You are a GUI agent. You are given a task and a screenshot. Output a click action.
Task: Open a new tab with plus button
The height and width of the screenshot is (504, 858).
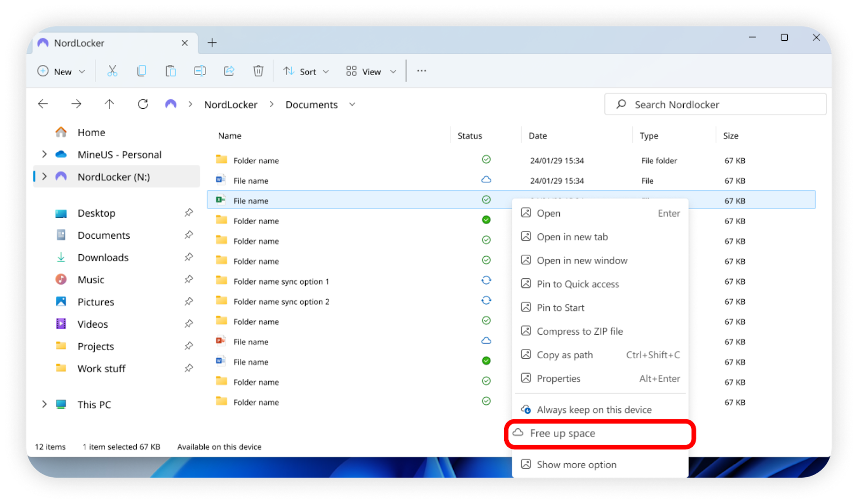[212, 43]
